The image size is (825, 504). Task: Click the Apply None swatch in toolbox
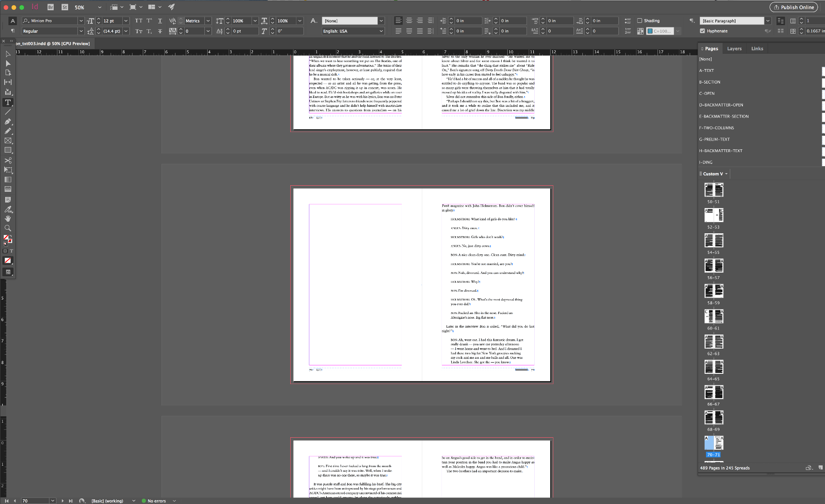click(x=8, y=260)
